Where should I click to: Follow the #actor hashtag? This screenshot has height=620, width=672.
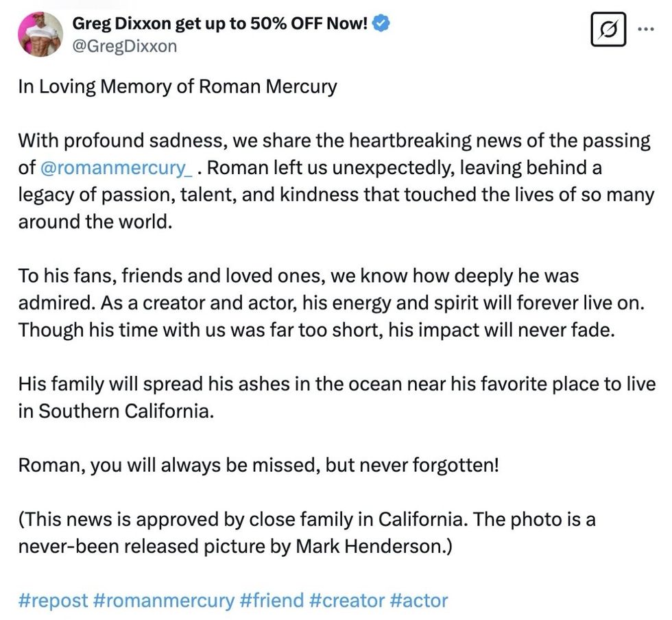(418, 601)
